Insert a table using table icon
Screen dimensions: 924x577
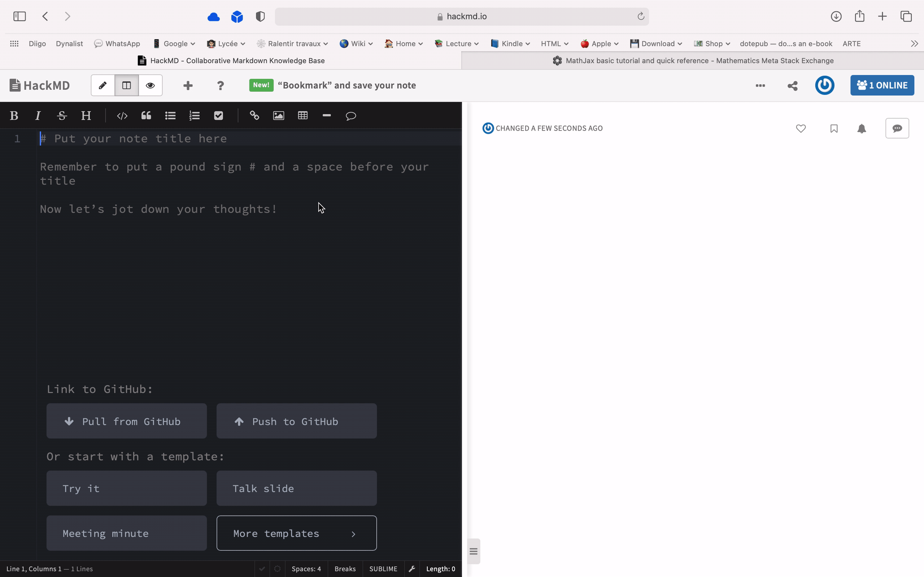[x=303, y=115]
